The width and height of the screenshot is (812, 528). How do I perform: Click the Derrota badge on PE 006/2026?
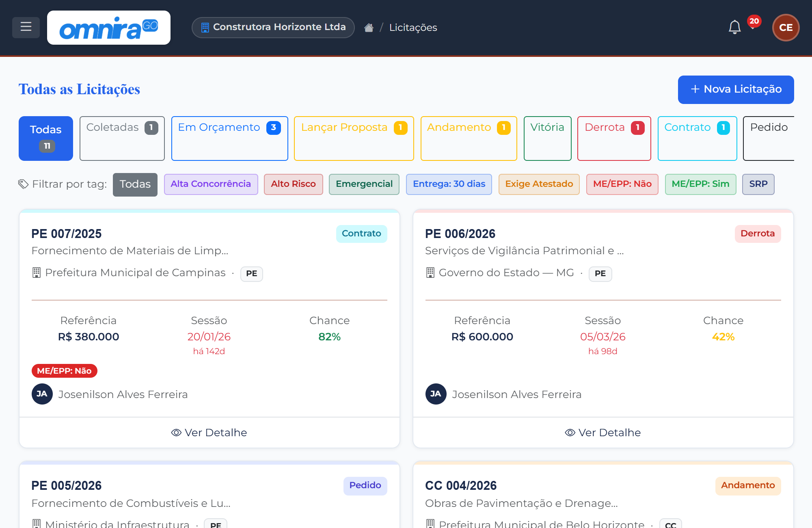[x=758, y=234]
